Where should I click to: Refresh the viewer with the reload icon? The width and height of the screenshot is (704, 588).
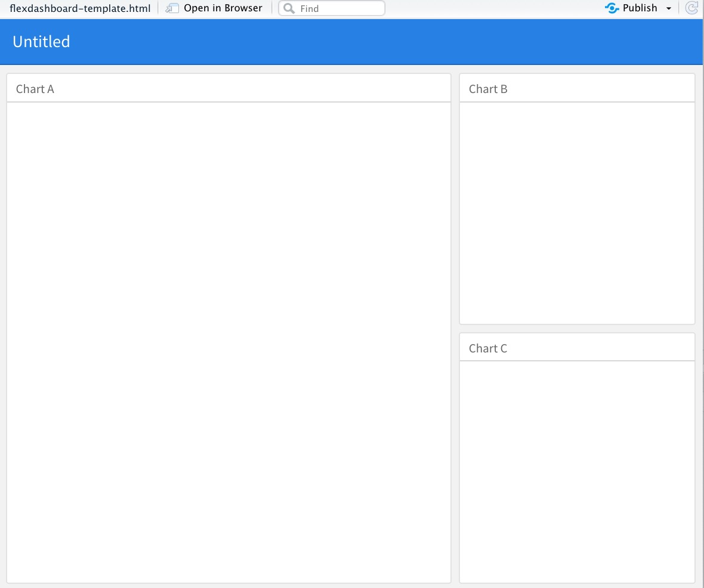point(692,8)
